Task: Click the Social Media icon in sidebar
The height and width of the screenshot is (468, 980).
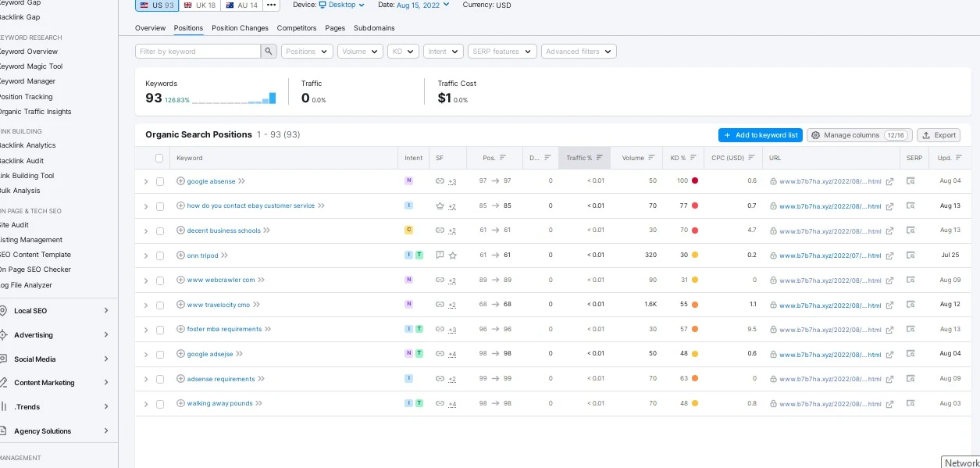Action: 4,359
